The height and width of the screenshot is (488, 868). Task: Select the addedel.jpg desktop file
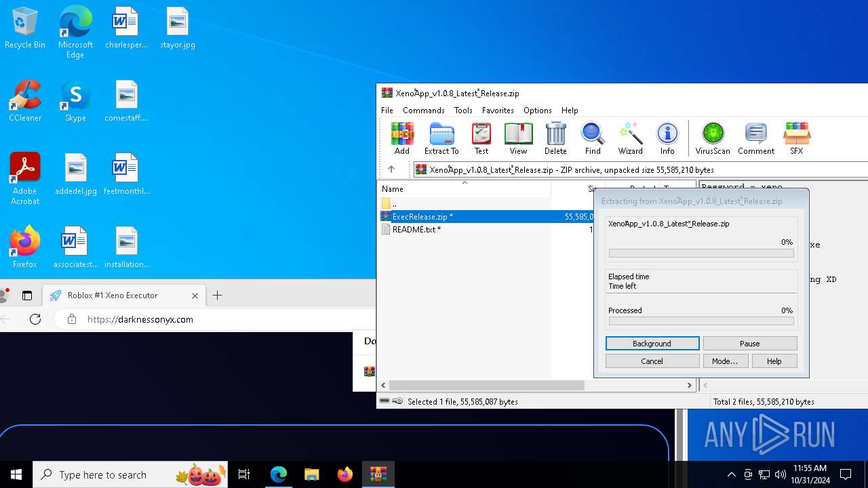(76, 175)
